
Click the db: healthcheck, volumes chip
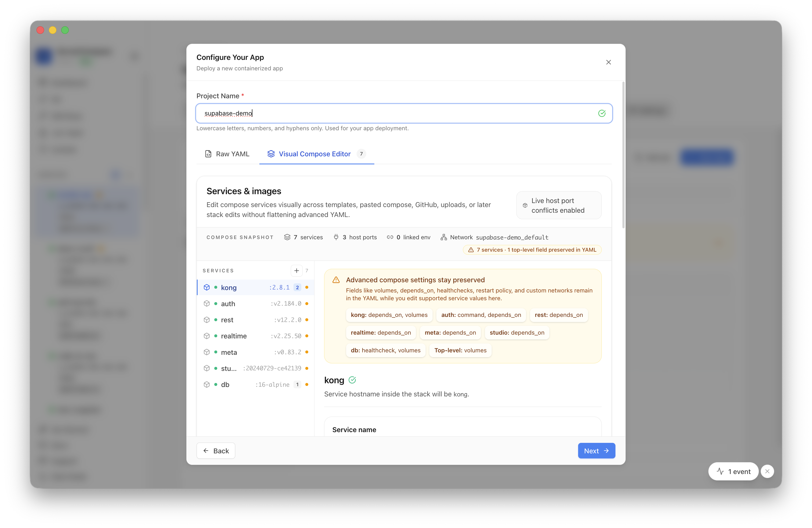tap(386, 350)
